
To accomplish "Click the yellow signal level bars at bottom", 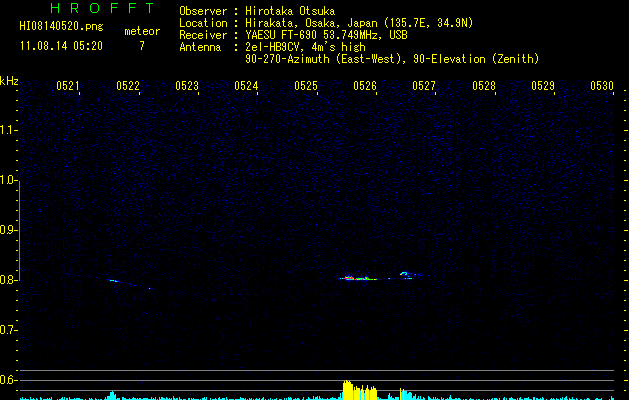I will pyautogui.click(x=360, y=391).
